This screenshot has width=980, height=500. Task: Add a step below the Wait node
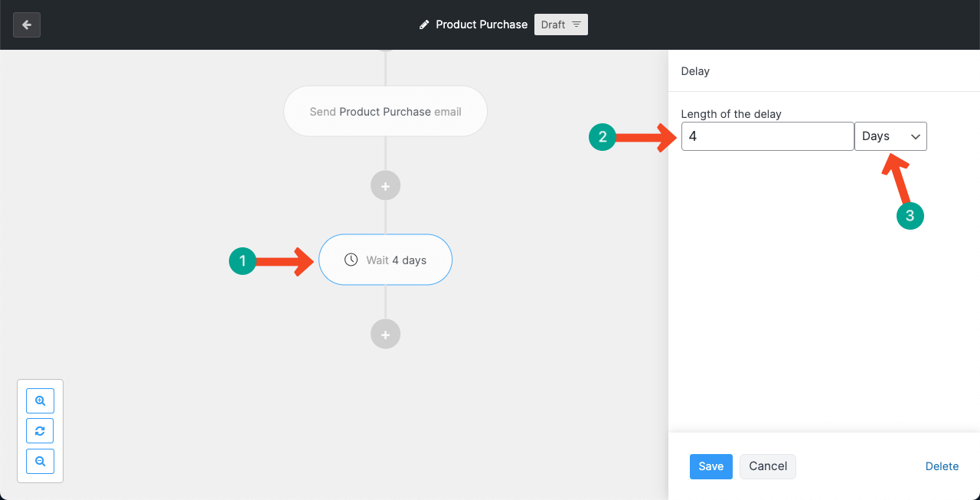[x=385, y=335]
